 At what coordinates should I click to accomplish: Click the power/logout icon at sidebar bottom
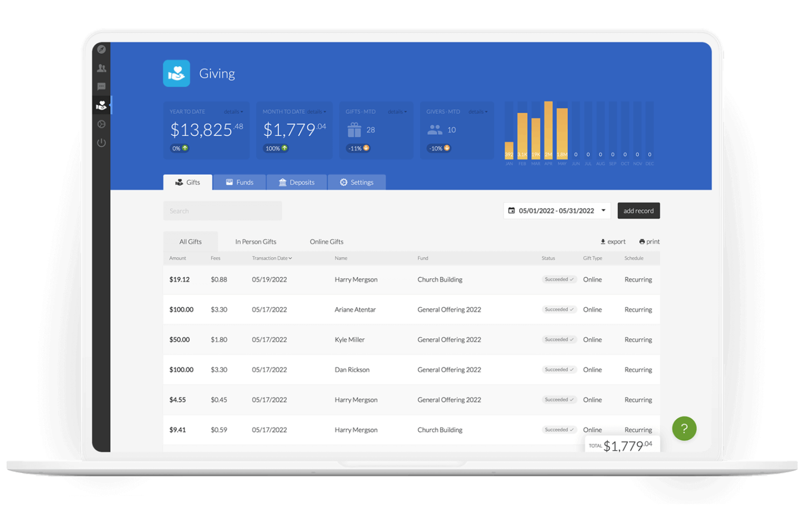click(101, 142)
